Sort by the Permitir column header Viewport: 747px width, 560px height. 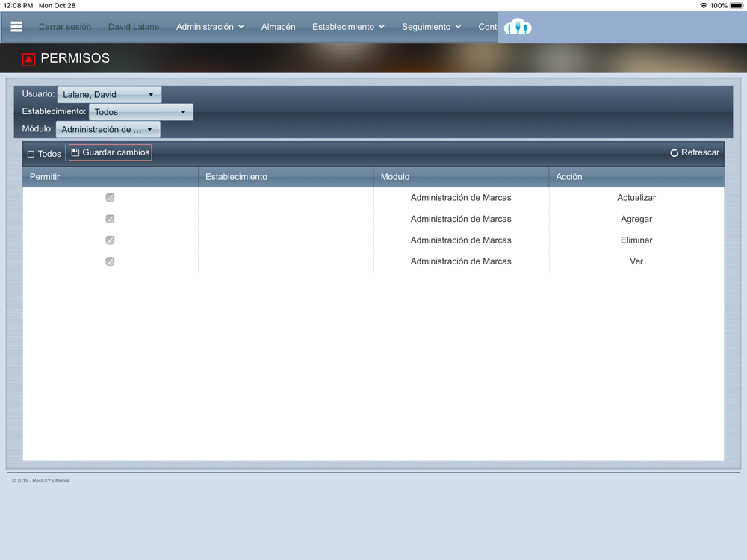(x=110, y=177)
